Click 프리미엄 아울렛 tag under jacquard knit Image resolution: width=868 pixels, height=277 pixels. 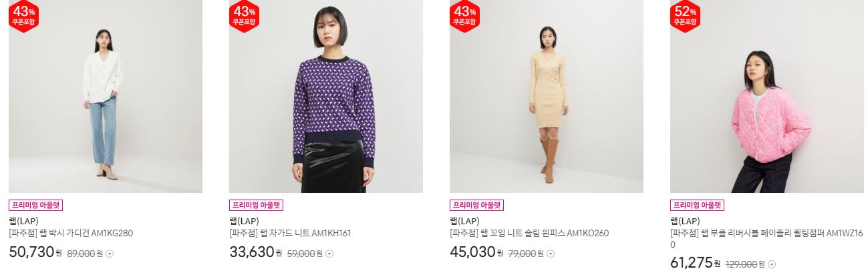pos(256,206)
